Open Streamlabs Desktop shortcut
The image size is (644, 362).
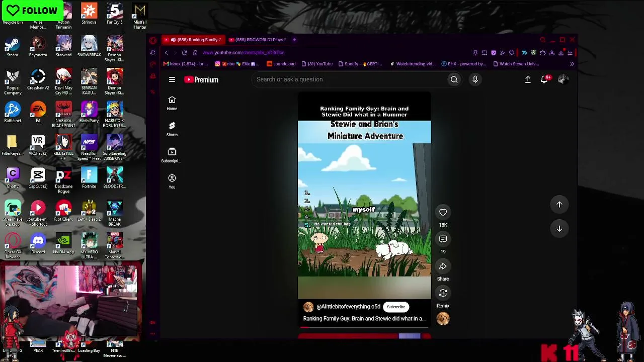(x=13, y=213)
